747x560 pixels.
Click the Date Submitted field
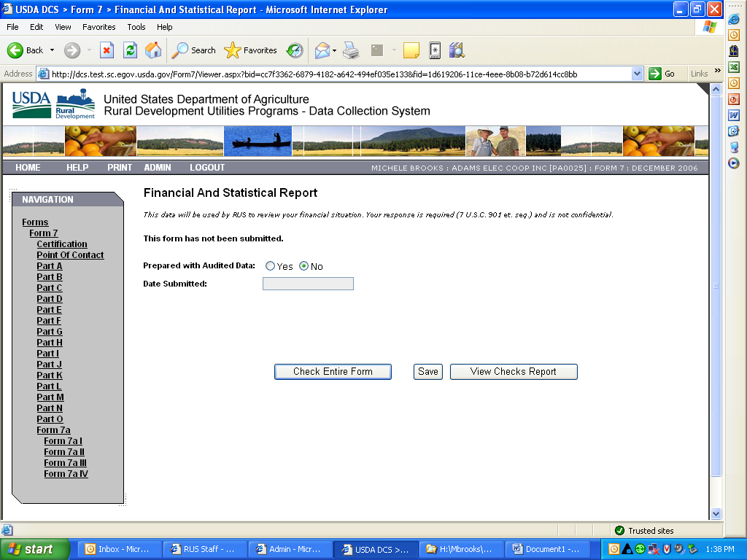(309, 284)
